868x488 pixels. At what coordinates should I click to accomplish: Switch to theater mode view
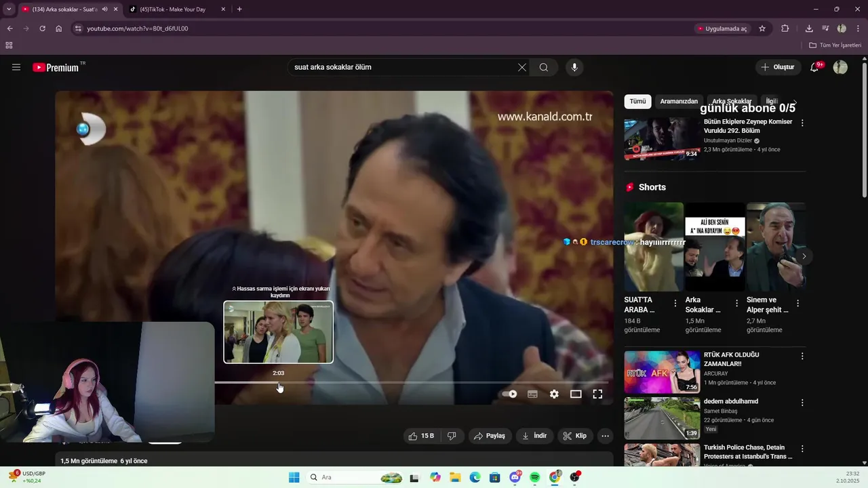click(x=576, y=394)
